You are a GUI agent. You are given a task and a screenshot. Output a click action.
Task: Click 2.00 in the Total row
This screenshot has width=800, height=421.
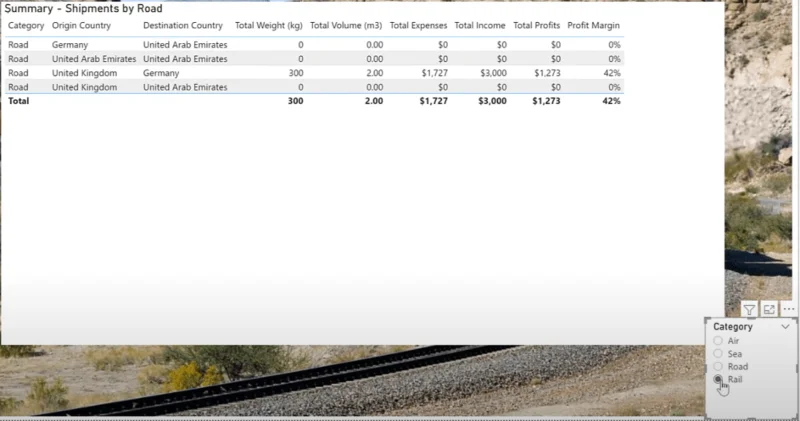(374, 101)
